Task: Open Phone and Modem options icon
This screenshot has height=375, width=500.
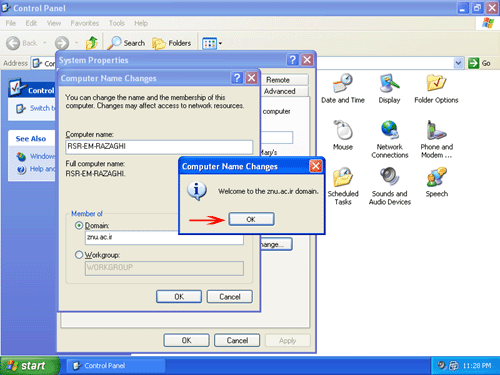Action: (x=436, y=139)
